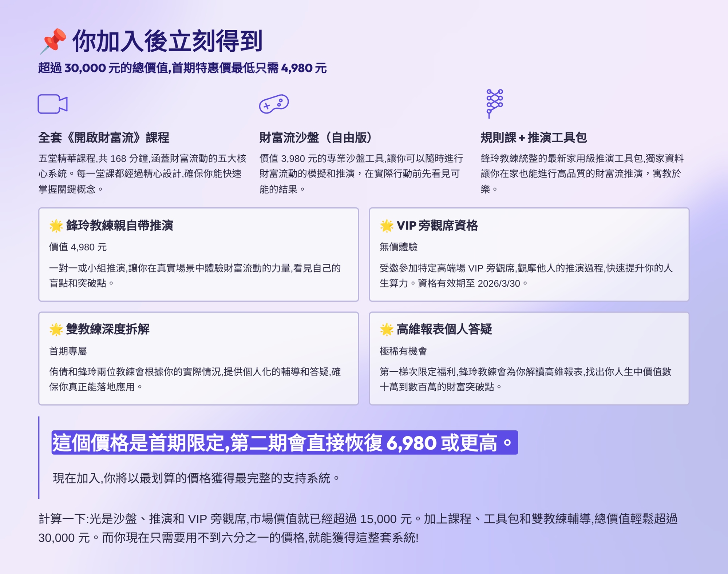This screenshot has width=728, height=574.
Task: Click star icon beside VIP 旁觀席資格
Action: click(x=387, y=226)
